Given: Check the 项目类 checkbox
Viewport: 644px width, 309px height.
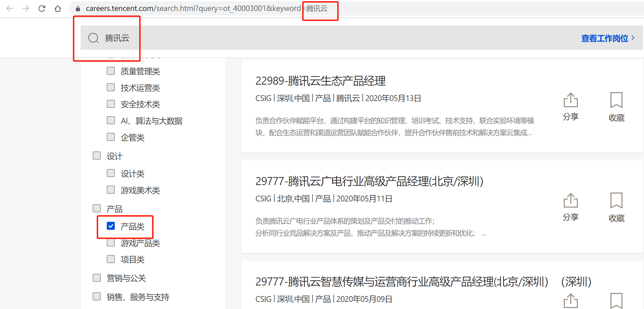Looking at the screenshot, I should pos(111,259).
